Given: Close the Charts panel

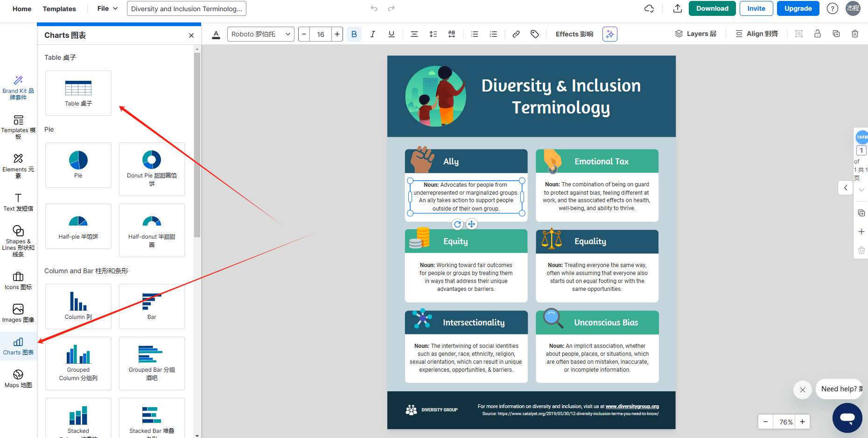Looking at the screenshot, I should click(x=191, y=35).
